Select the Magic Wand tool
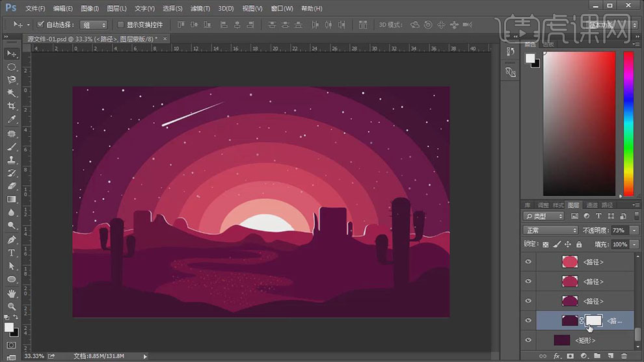This screenshot has width=644, height=362. (x=11, y=93)
